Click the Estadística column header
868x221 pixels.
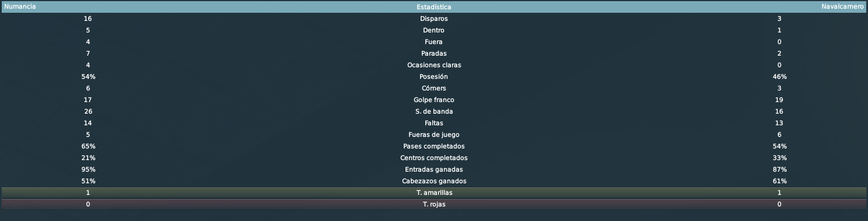point(434,7)
